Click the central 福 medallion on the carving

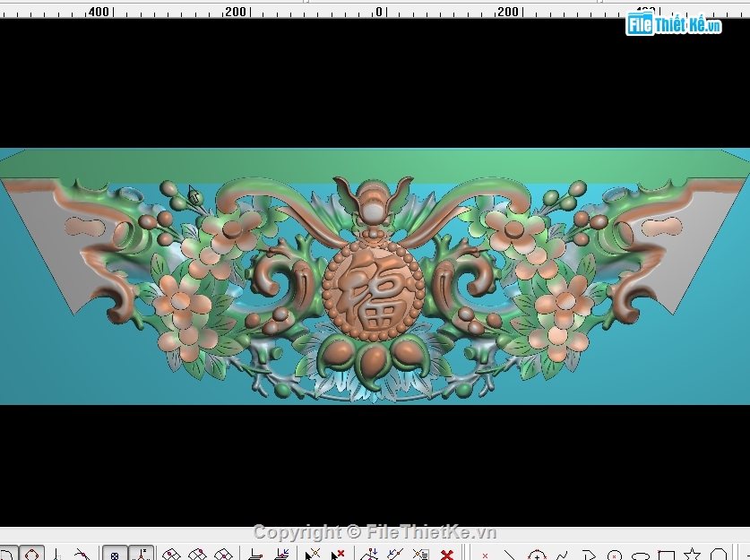pyautogui.click(x=372, y=287)
